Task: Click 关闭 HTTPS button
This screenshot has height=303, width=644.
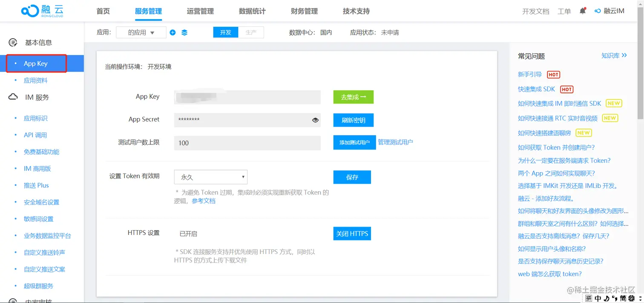Action: [352, 234]
